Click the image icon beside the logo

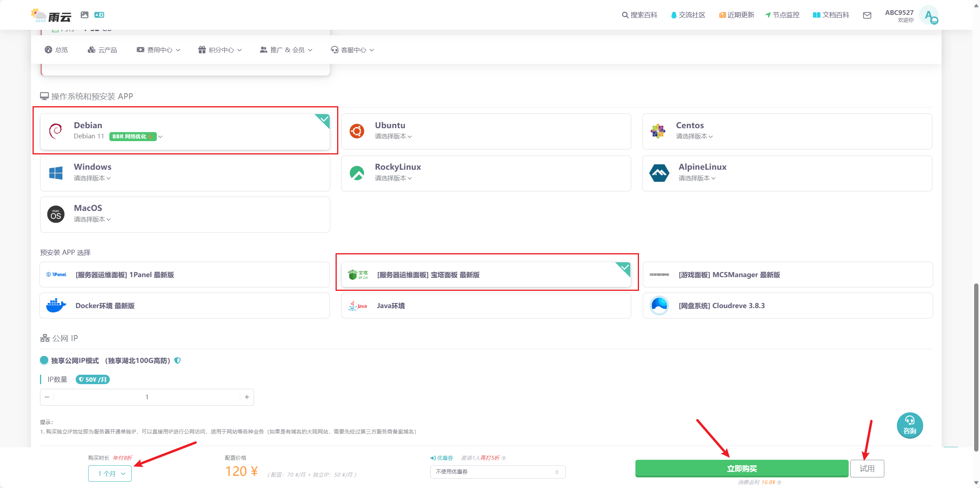84,15
